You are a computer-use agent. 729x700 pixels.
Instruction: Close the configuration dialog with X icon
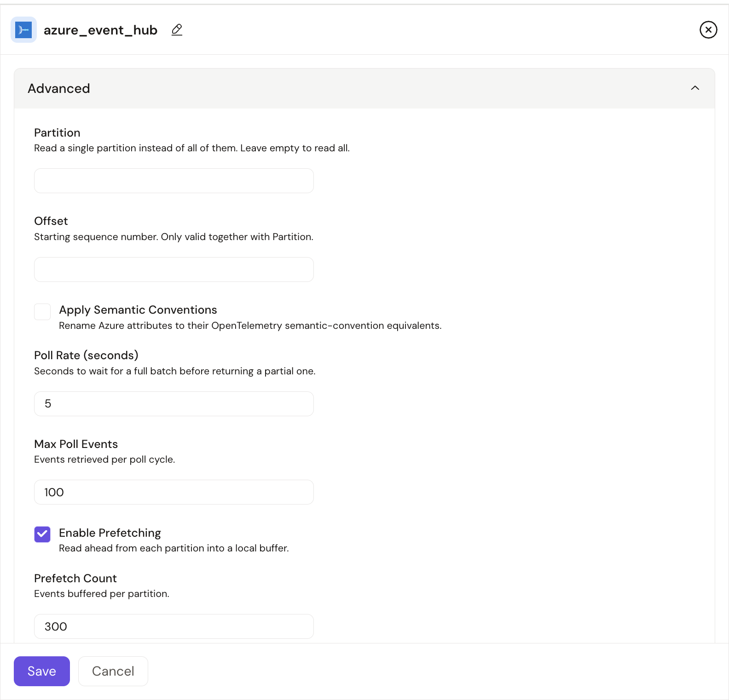pyautogui.click(x=708, y=30)
